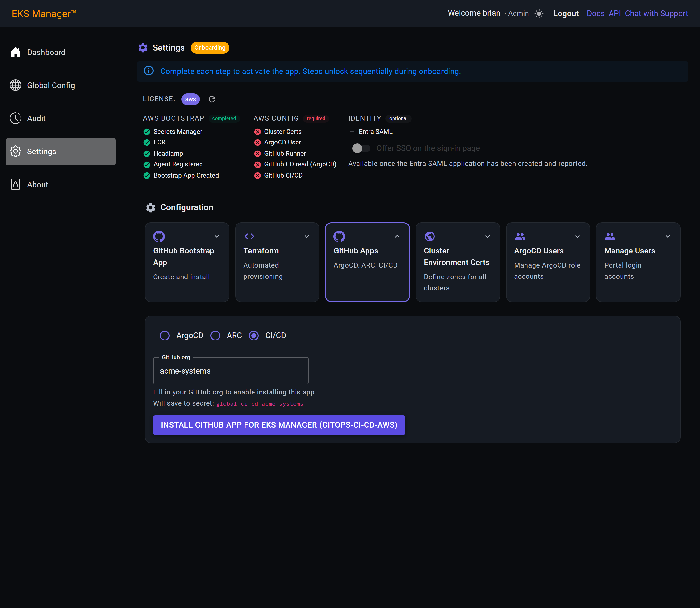The height and width of the screenshot is (608, 700).
Task: Click the Dashboard home icon
Action: click(16, 52)
